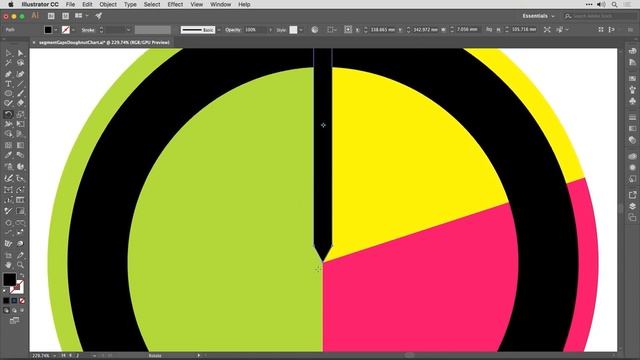Open the graphic Style dropdown
The image size is (640, 360).
(x=301, y=30)
